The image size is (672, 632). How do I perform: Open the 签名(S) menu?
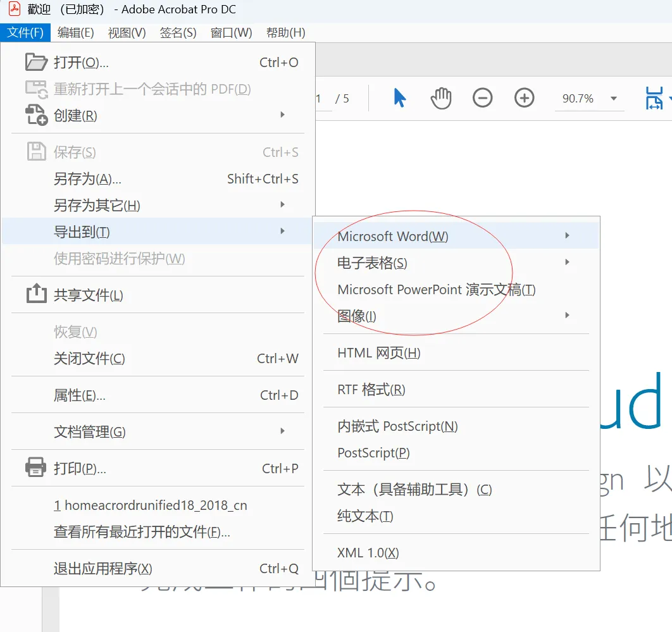[x=178, y=32]
